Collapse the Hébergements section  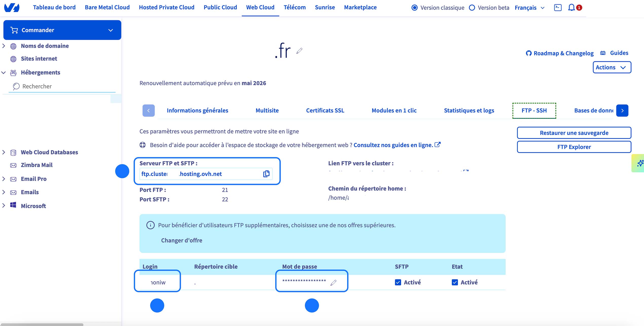pos(3,72)
